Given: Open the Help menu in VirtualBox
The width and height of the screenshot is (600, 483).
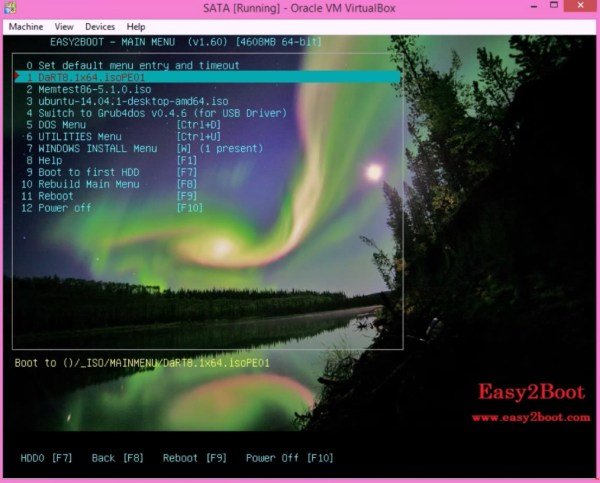Looking at the screenshot, I should (x=136, y=27).
